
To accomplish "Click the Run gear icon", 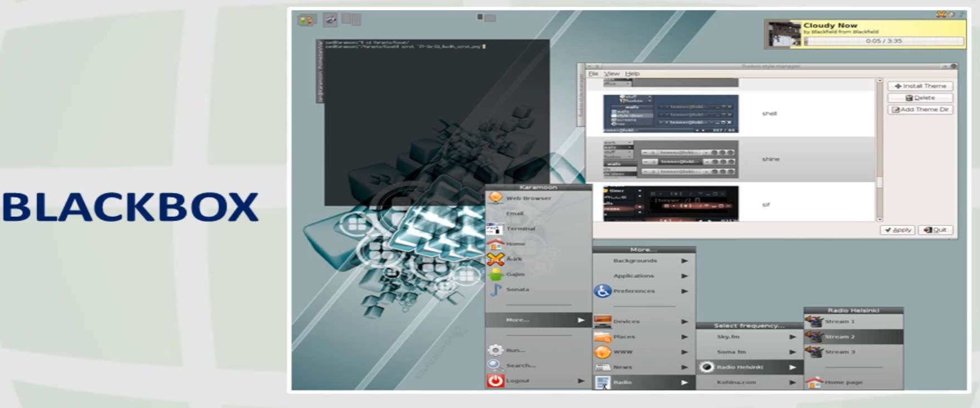I will point(495,351).
